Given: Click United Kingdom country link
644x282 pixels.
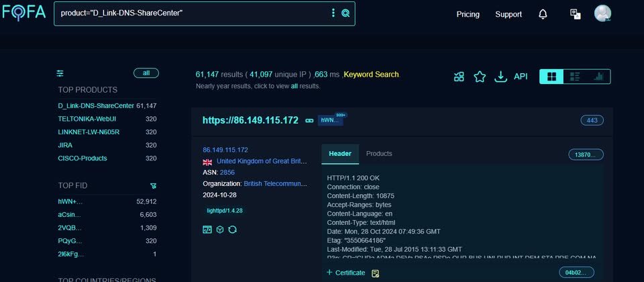Looking at the screenshot, I should coord(262,161).
